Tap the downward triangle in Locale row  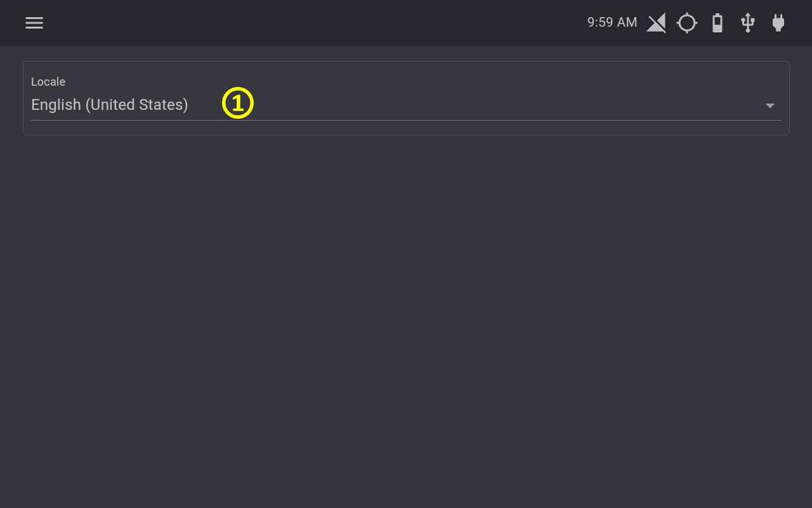click(770, 105)
